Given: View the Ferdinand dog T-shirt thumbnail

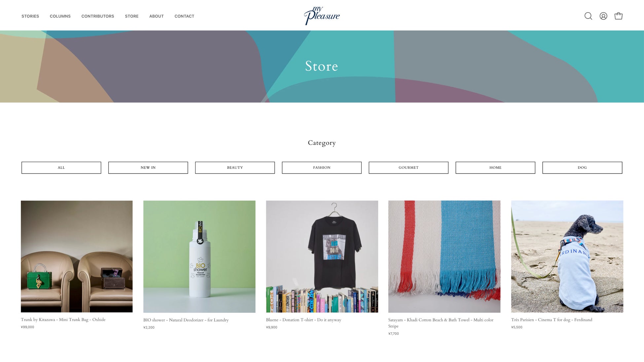Looking at the screenshot, I should point(567,256).
